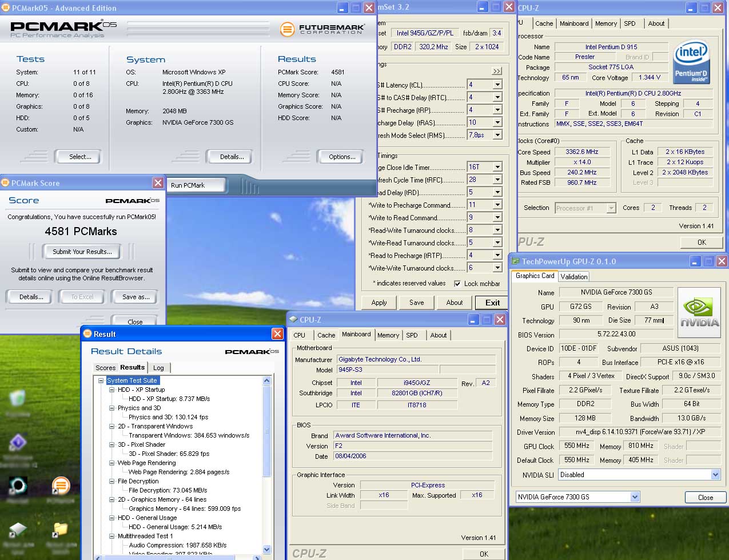The width and height of the screenshot is (729, 560).
Task: Click the Exit button in MemSet
Action: pos(492,303)
